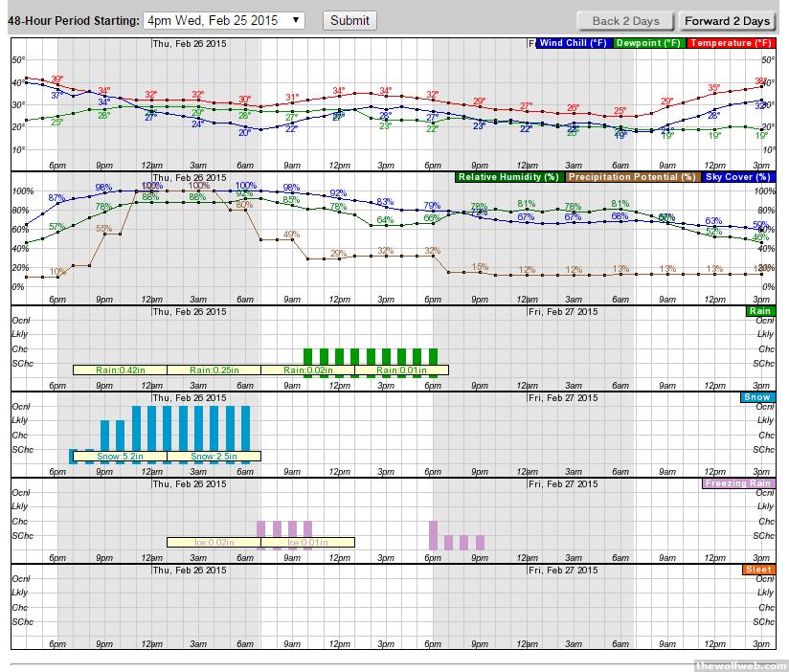Screen dimensions: 789x672
Task: Click the blue Snow chart legend tag
Action: pos(756,397)
